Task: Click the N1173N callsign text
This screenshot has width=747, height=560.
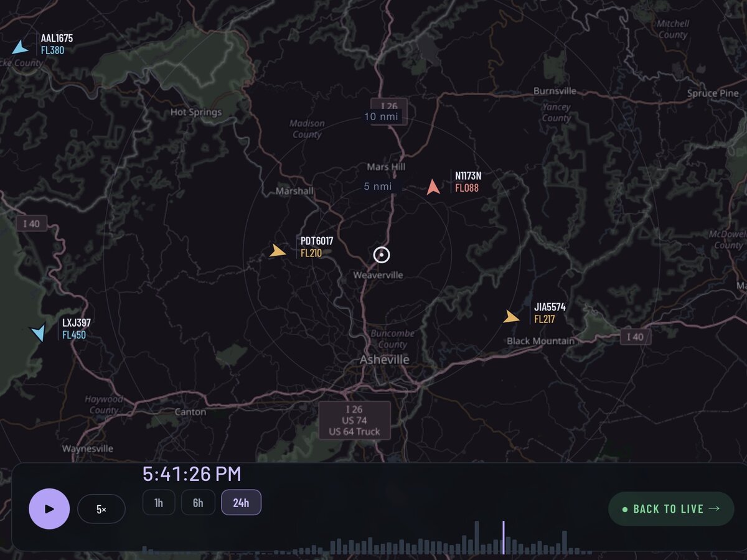Action: (x=468, y=176)
